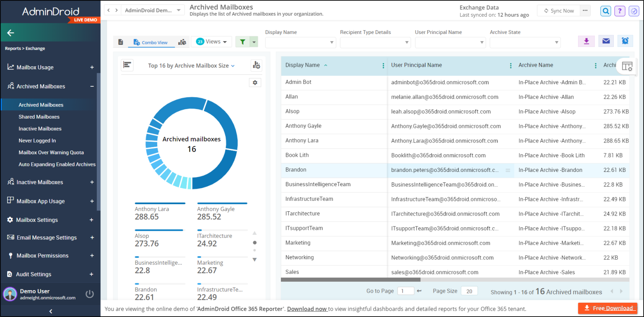Screen dimensions: 644x317
Task: Expand the Mailbox Usage section
Action: coord(92,68)
